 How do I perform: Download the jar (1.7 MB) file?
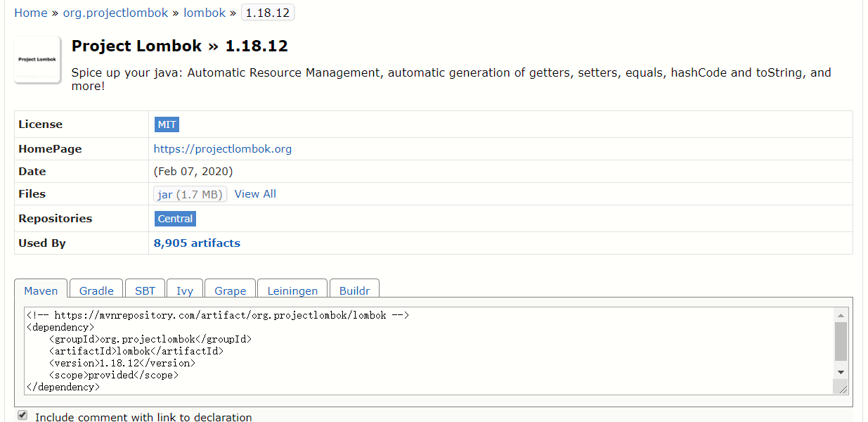click(x=190, y=194)
